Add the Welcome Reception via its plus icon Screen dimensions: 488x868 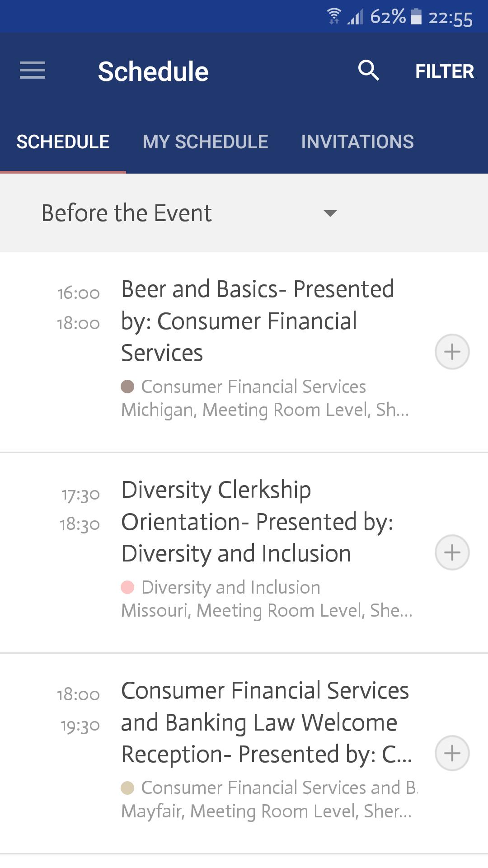click(452, 753)
